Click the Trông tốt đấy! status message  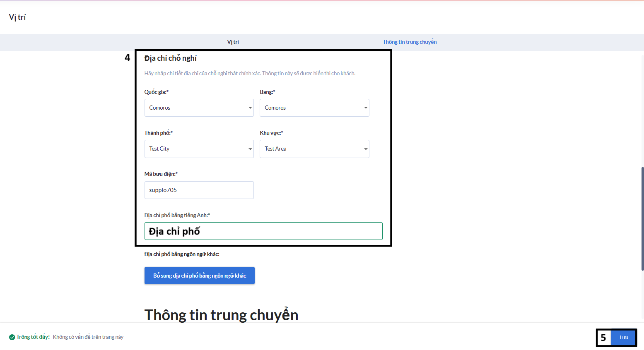[33, 337]
